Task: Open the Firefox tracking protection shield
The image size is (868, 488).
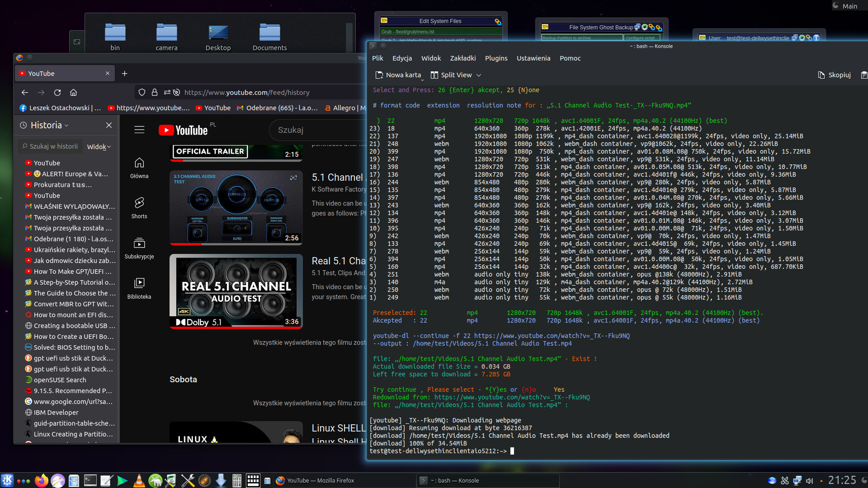Action: (142, 93)
